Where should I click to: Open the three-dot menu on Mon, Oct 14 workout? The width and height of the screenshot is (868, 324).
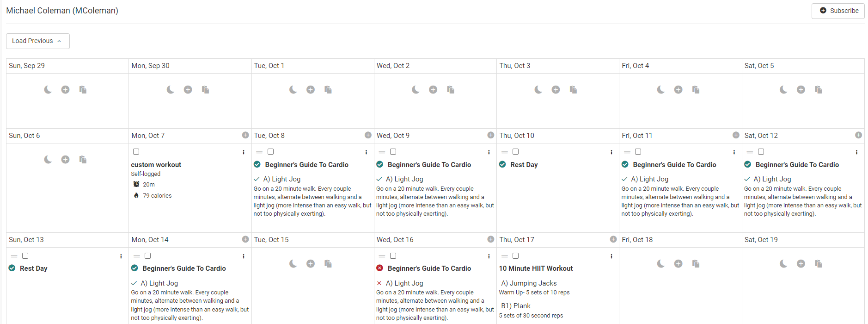[244, 256]
